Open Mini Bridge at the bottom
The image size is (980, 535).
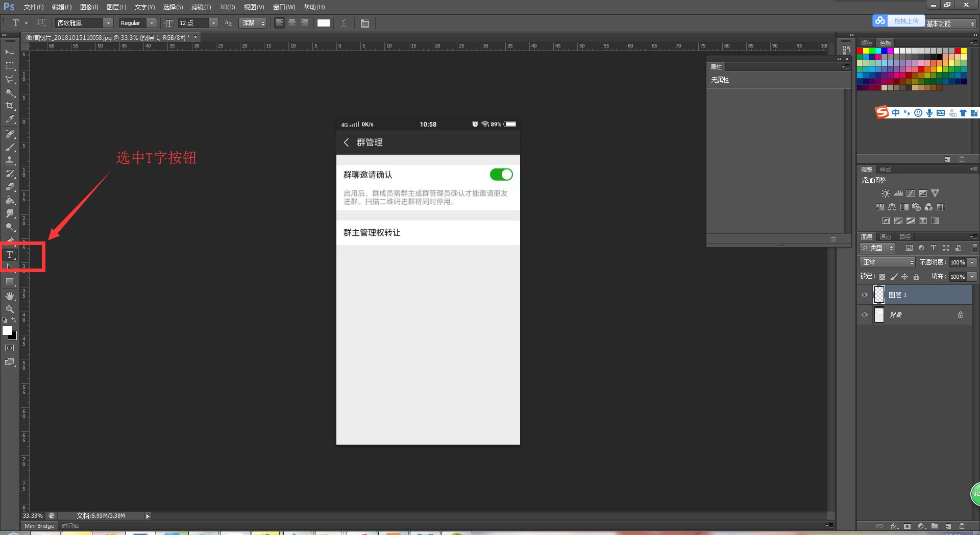click(38, 525)
